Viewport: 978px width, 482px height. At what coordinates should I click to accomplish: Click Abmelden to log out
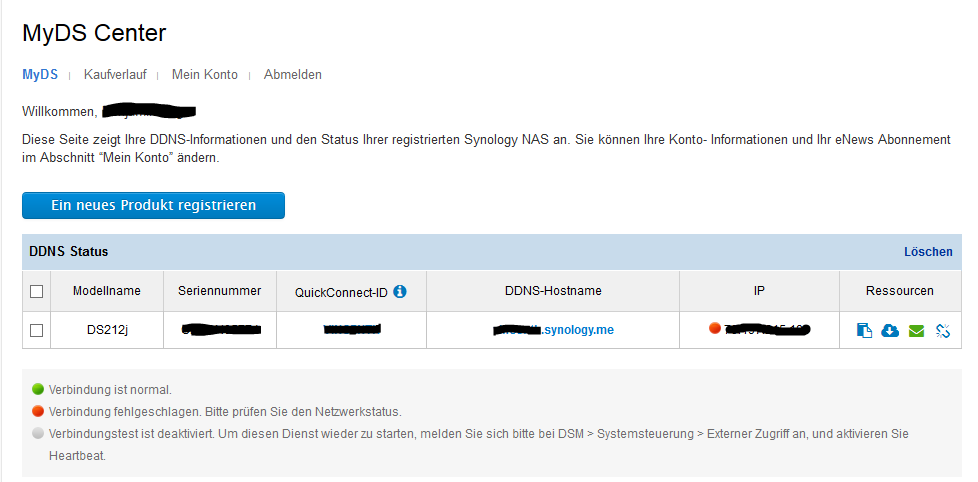293,74
